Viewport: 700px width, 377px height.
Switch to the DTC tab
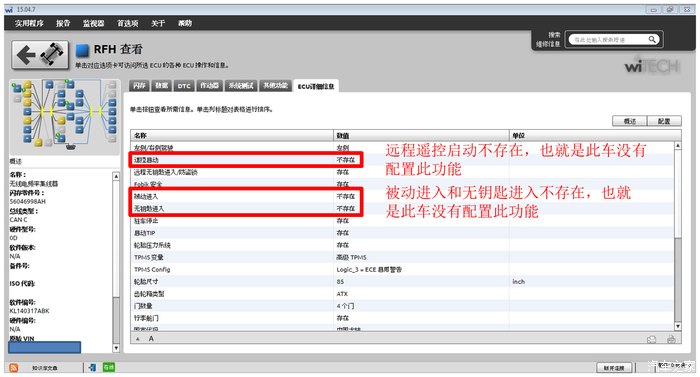[x=184, y=86]
